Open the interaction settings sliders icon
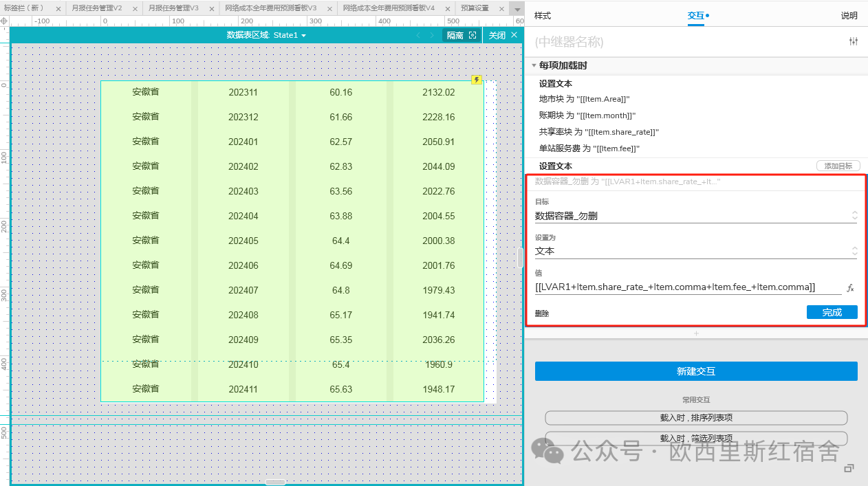868x486 pixels. click(854, 42)
